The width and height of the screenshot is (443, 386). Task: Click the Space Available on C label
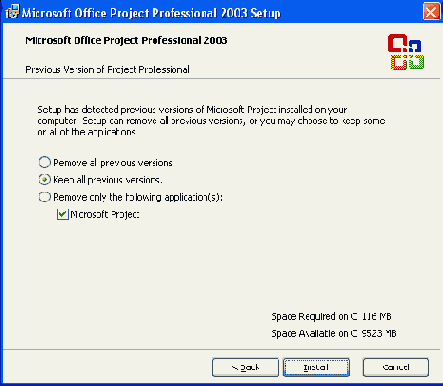(x=334, y=333)
